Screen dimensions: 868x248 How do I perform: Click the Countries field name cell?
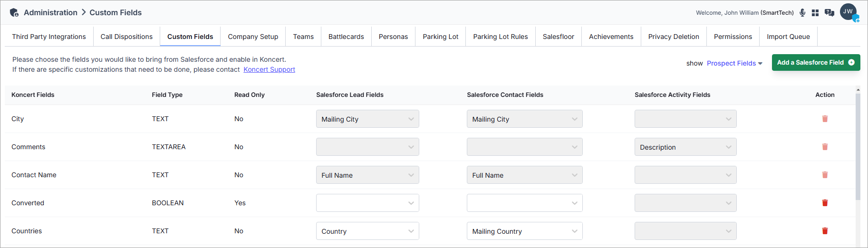coord(27,231)
